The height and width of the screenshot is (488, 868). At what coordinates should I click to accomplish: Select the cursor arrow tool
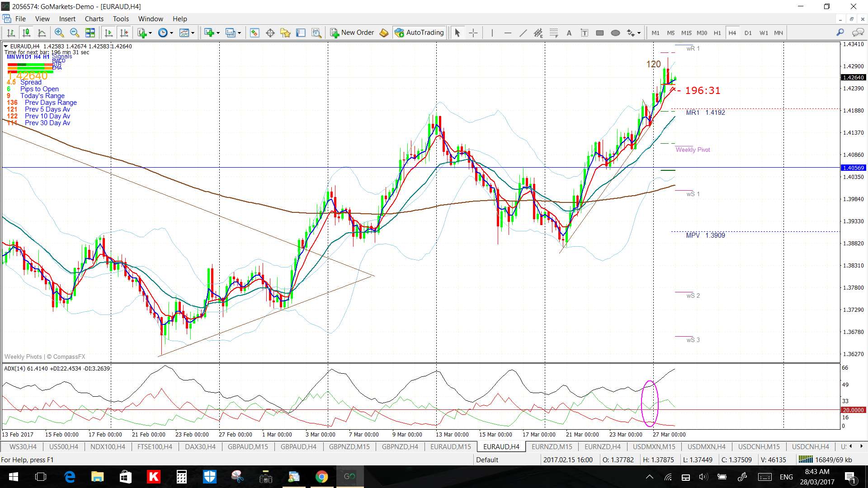(457, 33)
